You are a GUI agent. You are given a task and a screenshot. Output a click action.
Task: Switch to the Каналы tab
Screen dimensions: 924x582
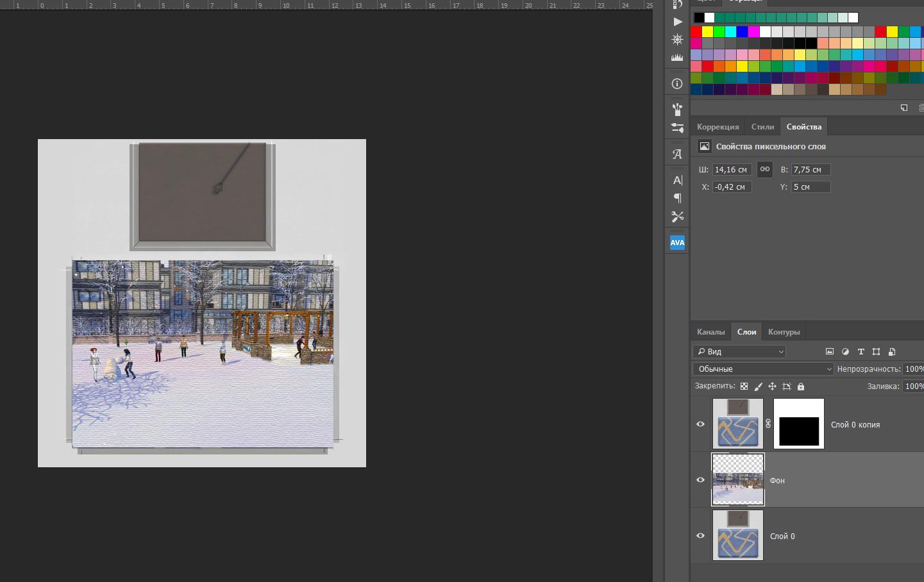point(710,332)
